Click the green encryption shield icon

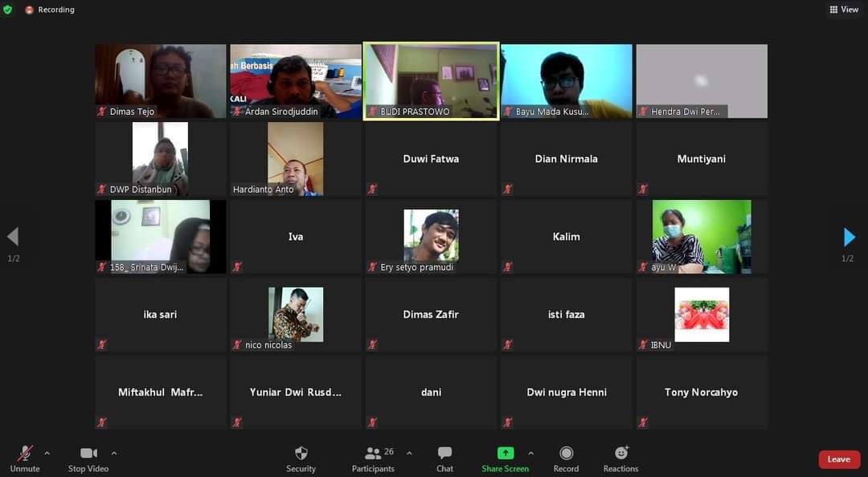click(x=7, y=10)
